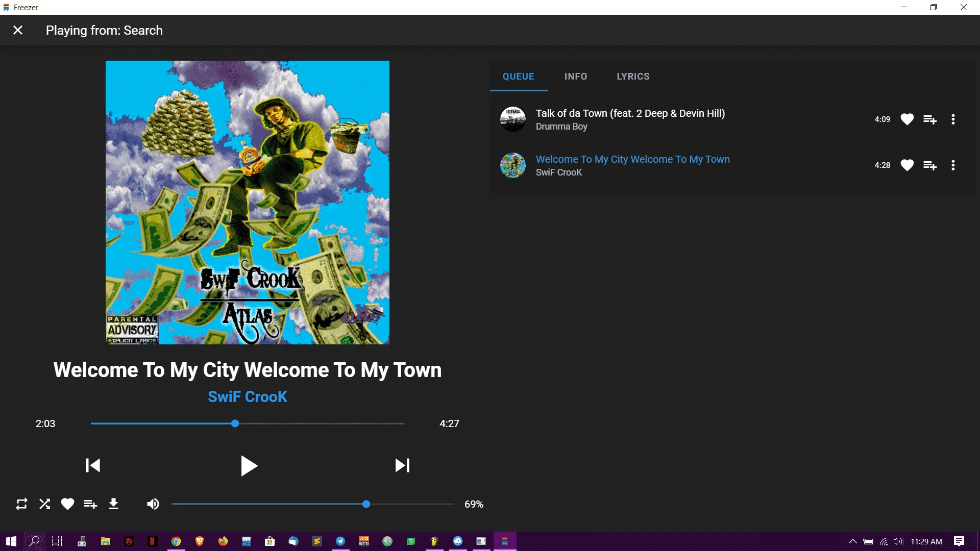The image size is (980, 551).
Task: Open Microsoft Store from the taskbar
Action: tap(270, 541)
